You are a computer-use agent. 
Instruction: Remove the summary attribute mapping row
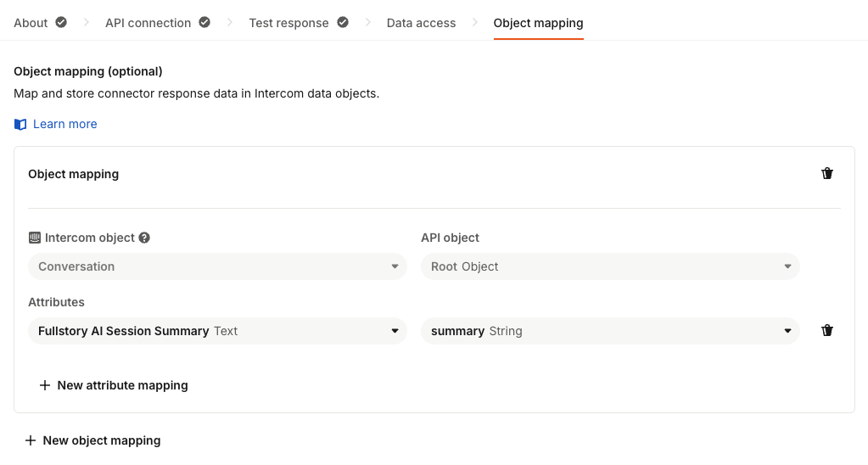[x=827, y=331]
